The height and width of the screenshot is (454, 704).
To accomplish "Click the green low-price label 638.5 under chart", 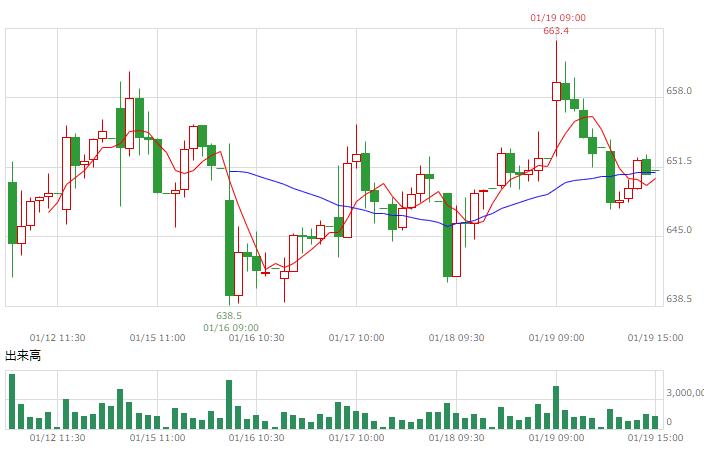I will click(x=229, y=316).
